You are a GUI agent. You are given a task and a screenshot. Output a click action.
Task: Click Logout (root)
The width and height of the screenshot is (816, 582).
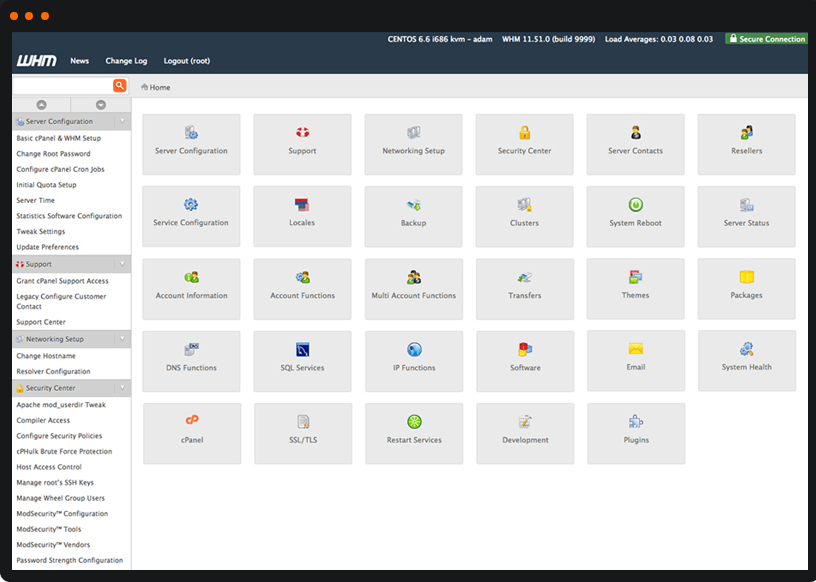pos(187,61)
